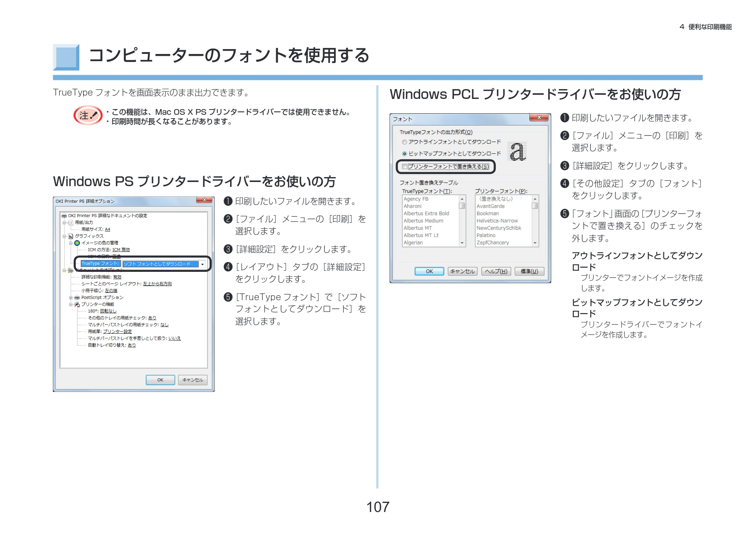Select （置き換えなし） in printer font list

[x=496, y=199]
